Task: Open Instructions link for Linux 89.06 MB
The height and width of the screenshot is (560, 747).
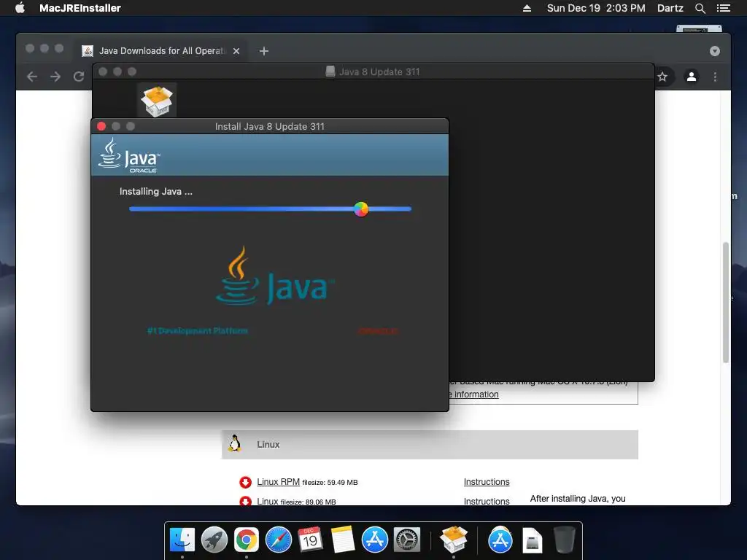Action: pyautogui.click(x=487, y=501)
